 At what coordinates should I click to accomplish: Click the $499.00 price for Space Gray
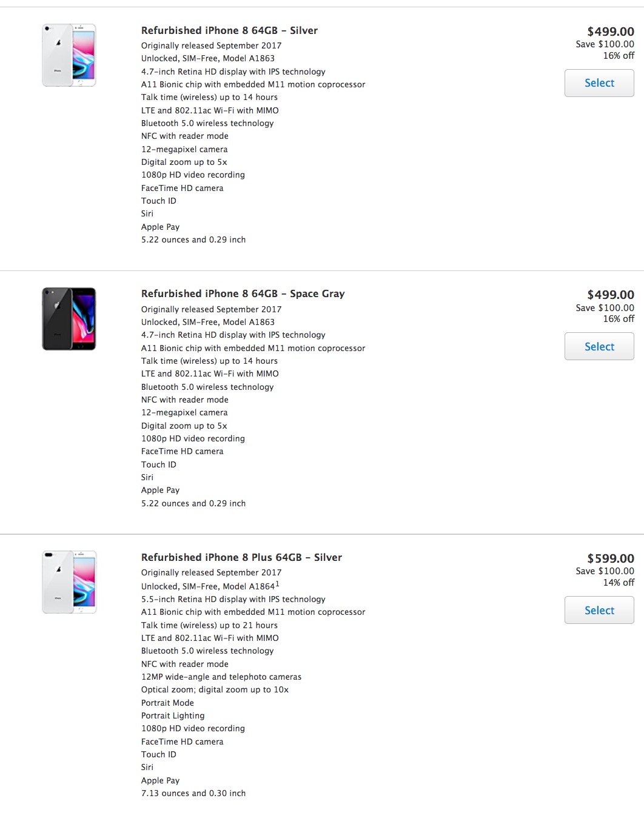pyautogui.click(x=610, y=295)
